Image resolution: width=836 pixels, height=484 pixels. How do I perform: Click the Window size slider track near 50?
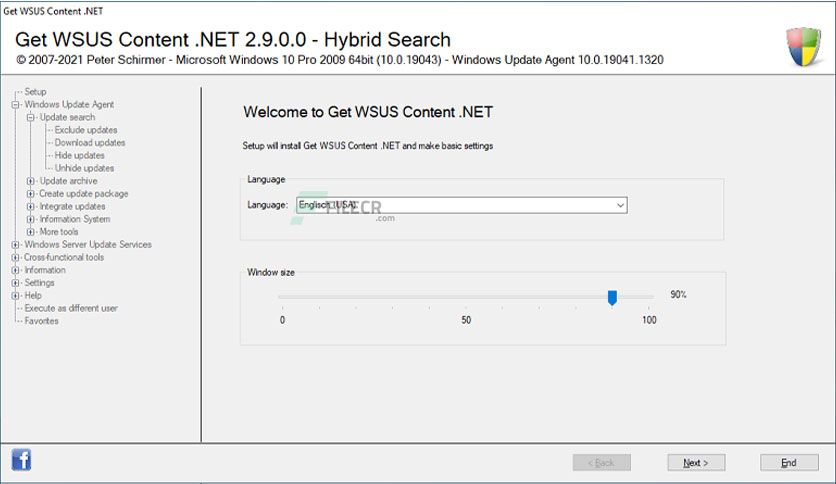tap(466, 297)
